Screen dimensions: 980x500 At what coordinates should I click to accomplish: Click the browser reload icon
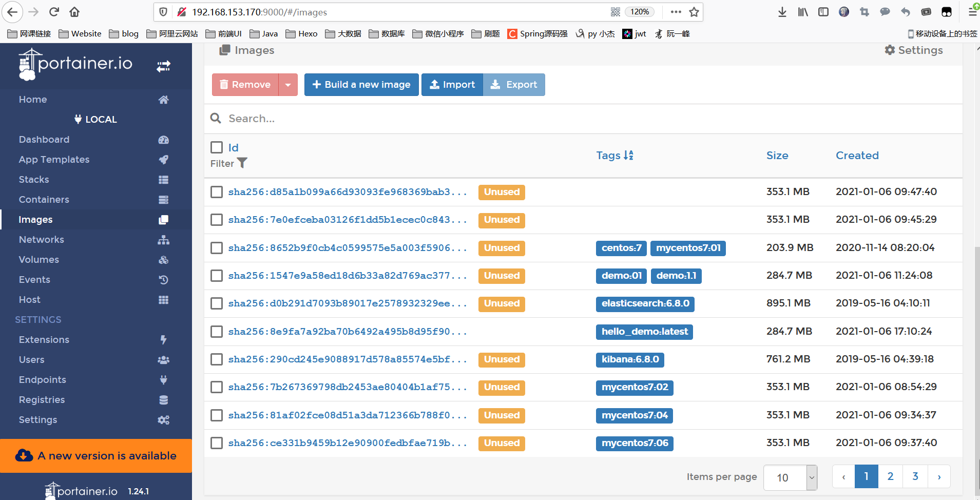click(54, 12)
